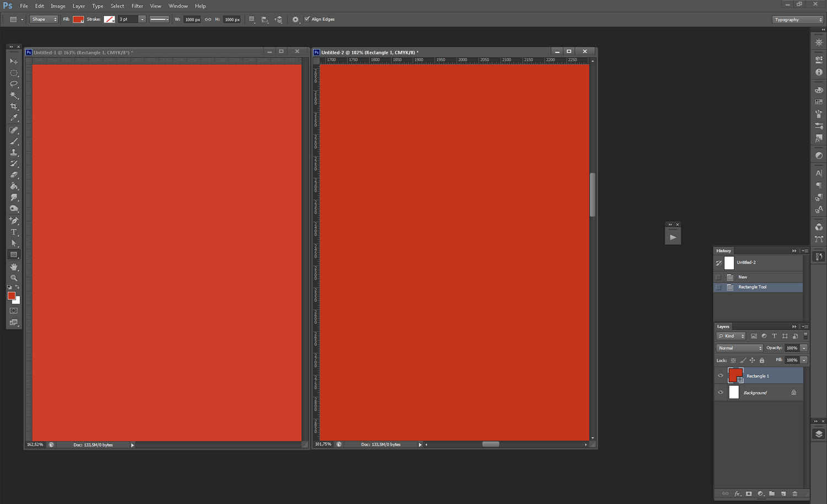
Task: Toggle lock transparent pixels in Layers panel
Action: pyautogui.click(x=733, y=360)
